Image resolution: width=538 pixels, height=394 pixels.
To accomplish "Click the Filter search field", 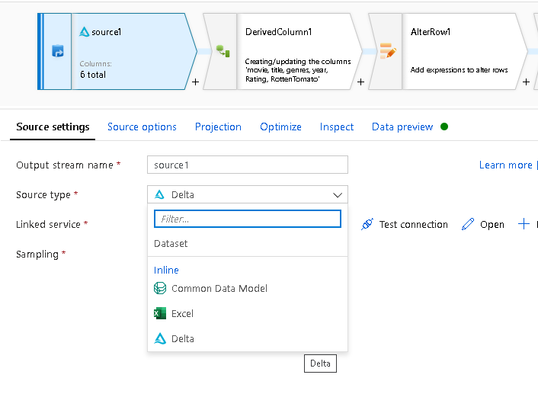I will [x=247, y=219].
